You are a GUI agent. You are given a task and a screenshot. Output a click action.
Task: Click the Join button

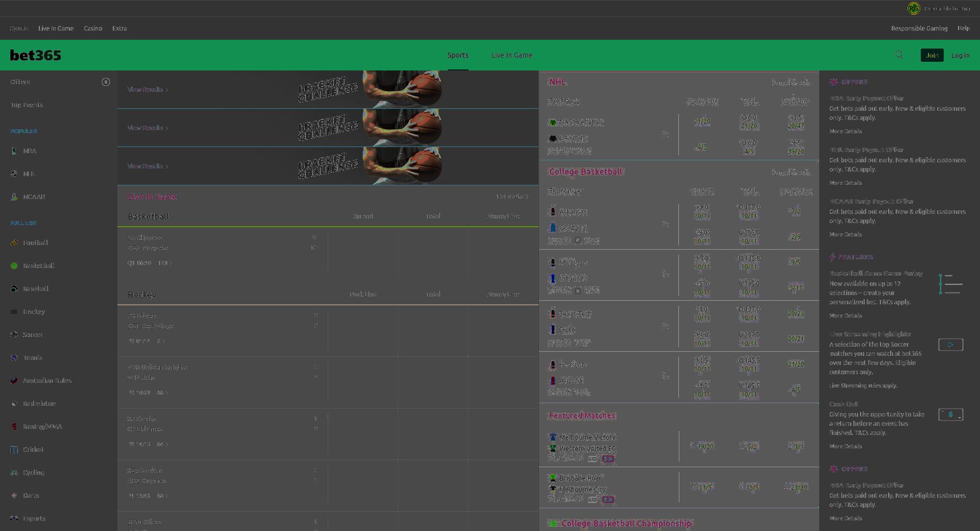[932, 55]
